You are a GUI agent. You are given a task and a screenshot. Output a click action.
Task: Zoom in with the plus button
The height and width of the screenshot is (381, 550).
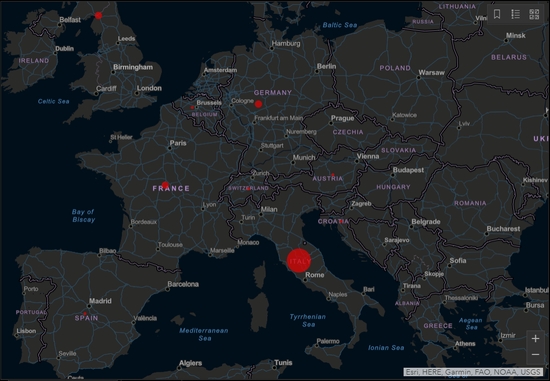(x=535, y=339)
